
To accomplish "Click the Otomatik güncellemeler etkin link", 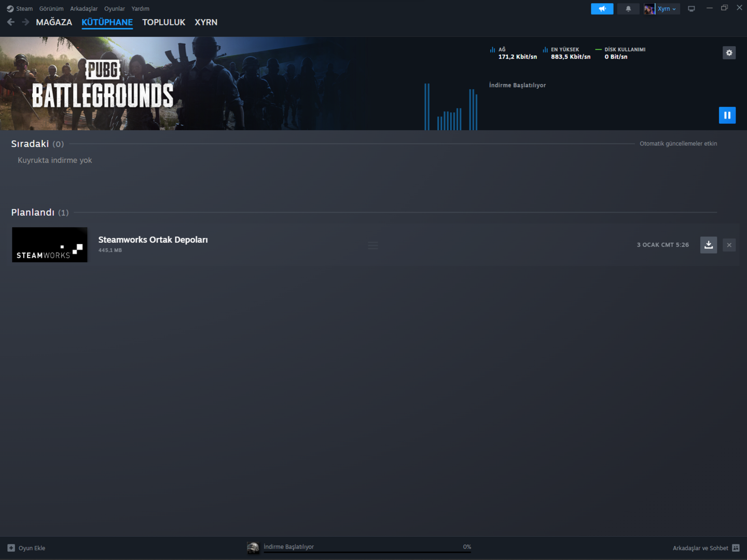I will pyautogui.click(x=679, y=144).
